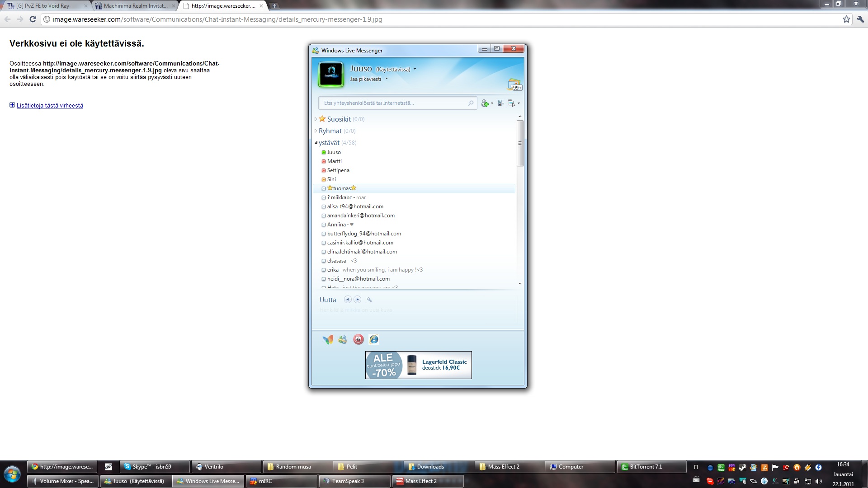Switch to Machinima Realm Invitat tab

[135, 6]
